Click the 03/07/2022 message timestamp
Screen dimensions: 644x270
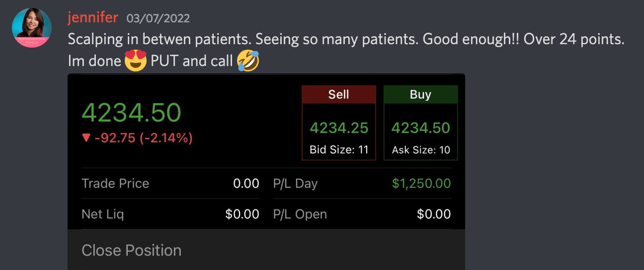158,19
